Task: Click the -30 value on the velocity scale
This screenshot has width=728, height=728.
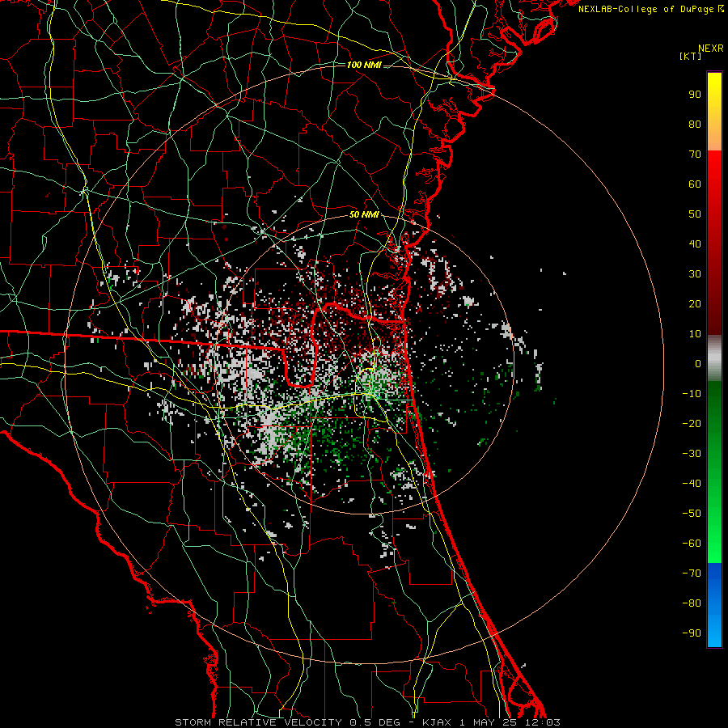Action: click(692, 454)
